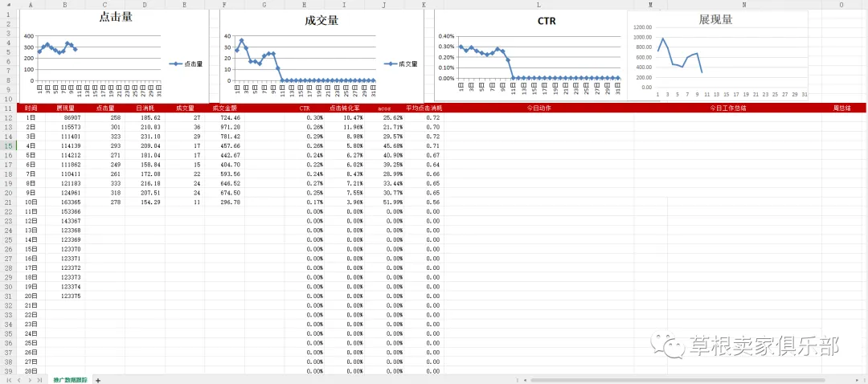Select column A header
This screenshot has height=384, width=868.
31,5
